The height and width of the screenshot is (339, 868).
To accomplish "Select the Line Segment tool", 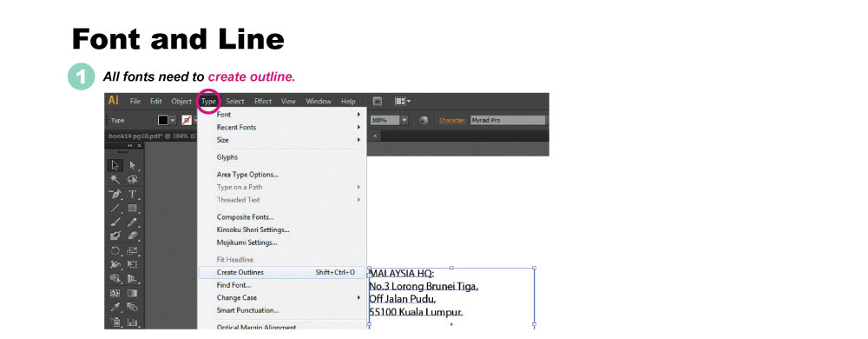I will pos(115,209).
